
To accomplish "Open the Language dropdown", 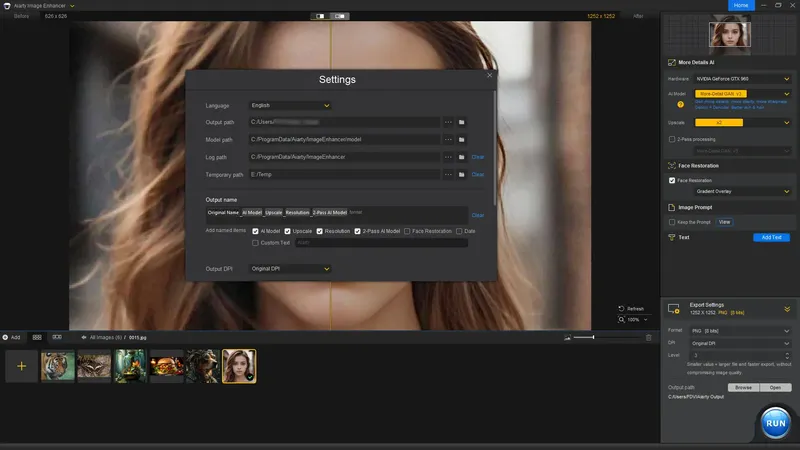I will pyautogui.click(x=290, y=106).
